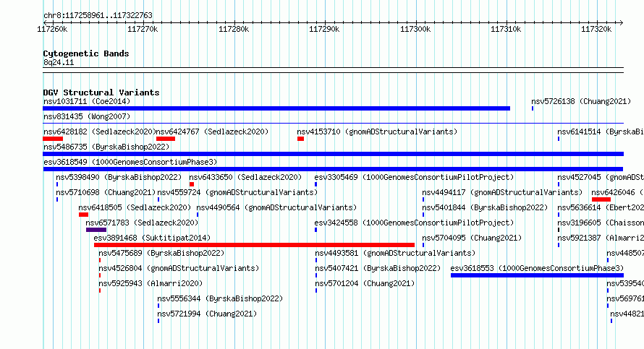Click esv3424558 (1000GenomesConsortiumPilotProject) label
The height and width of the screenshot is (349, 644).
[414, 223]
